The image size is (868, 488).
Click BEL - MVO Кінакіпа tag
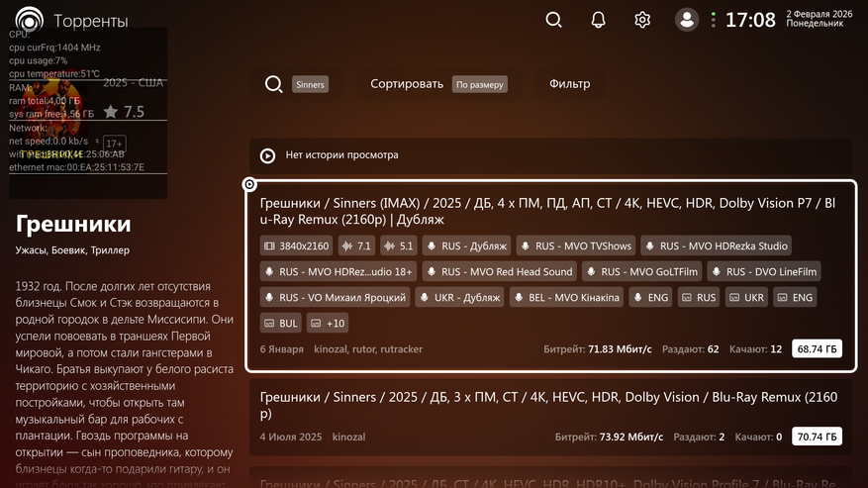[566, 298]
